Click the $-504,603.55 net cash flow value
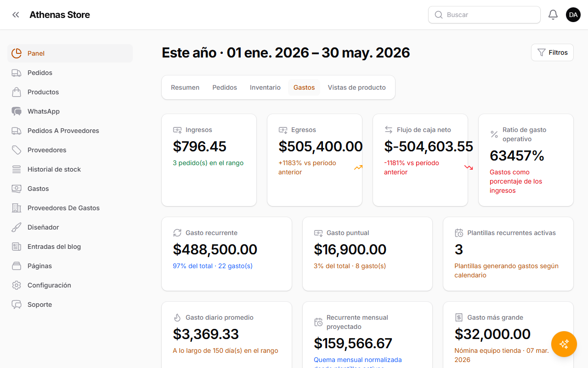 pyautogui.click(x=428, y=146)
